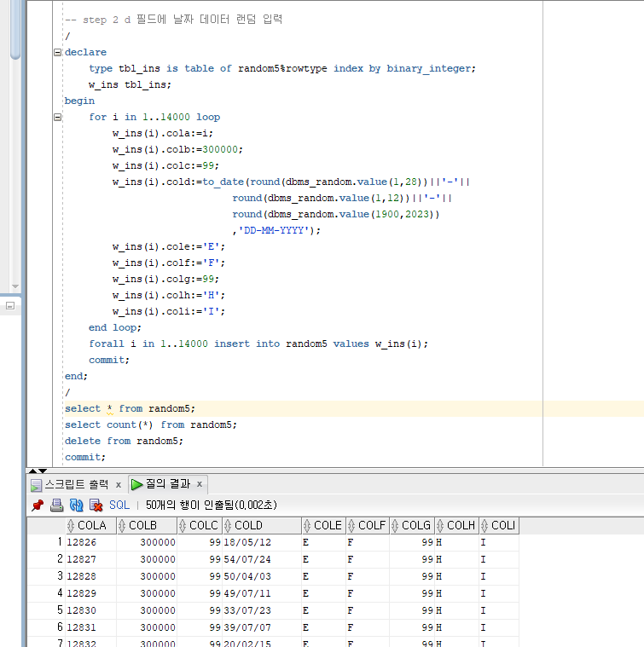644x647 pixels.
Task: Click w_ins(i).colb:=300000 line
Action: 177,149
